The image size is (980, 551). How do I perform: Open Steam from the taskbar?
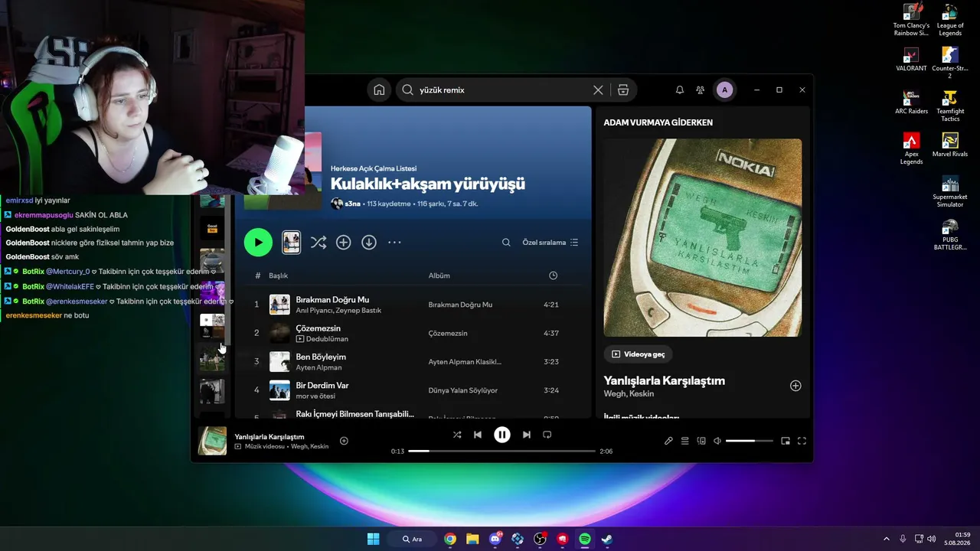click(x=607, y=539)
